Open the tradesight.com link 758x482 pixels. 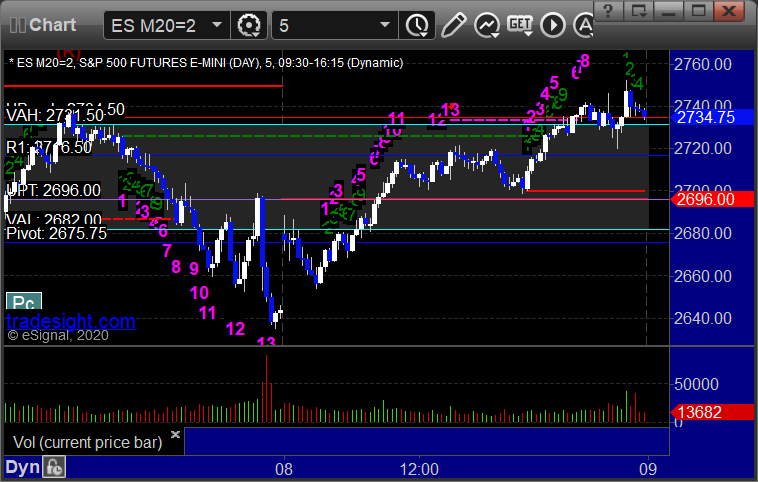(71, 321)
